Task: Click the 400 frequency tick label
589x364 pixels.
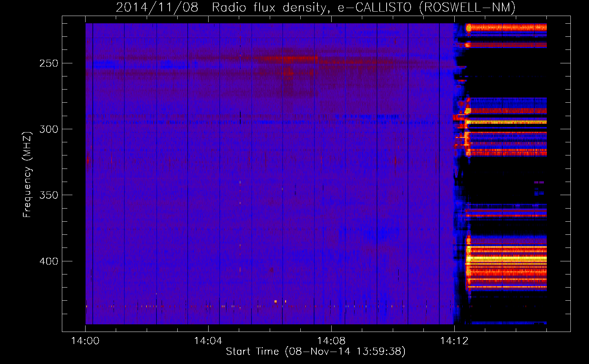Action: click(x=49, y=261)
